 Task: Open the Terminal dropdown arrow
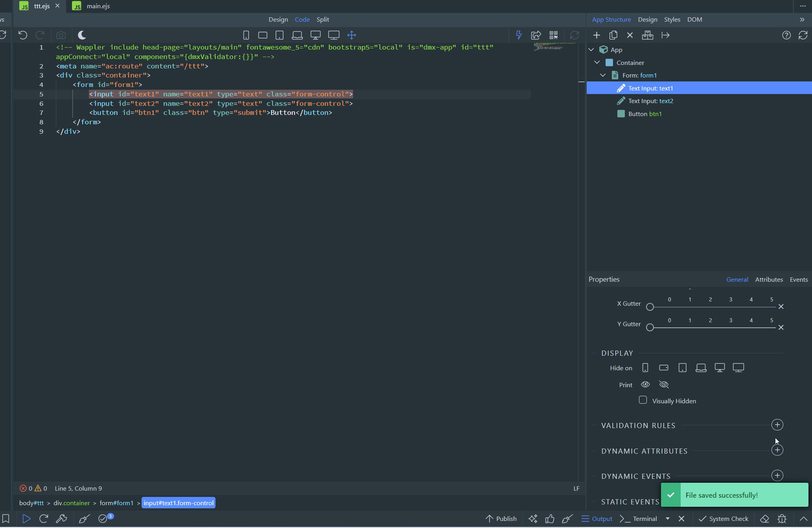point(668,519)
